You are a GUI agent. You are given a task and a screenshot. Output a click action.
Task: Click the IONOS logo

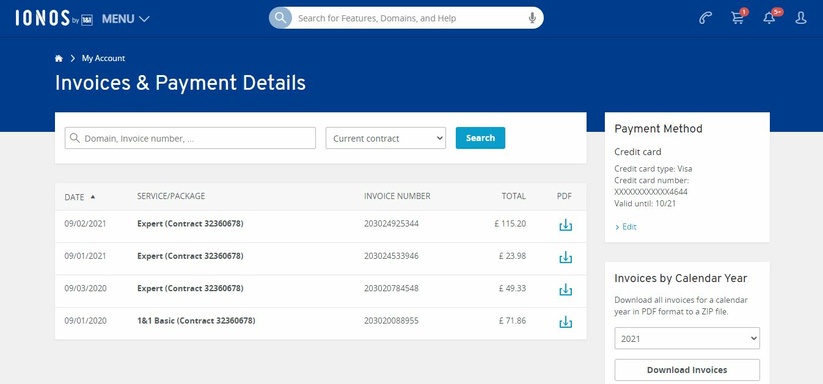[54, 18]
